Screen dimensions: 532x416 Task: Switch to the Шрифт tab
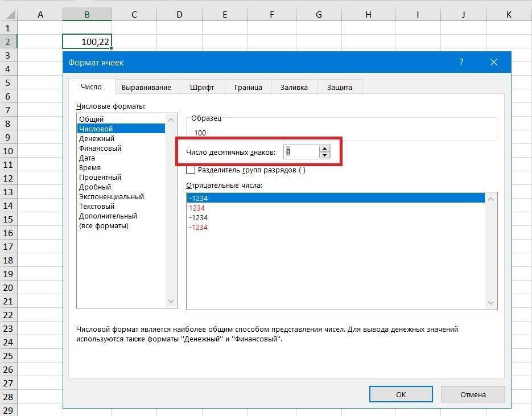click(202, 87)
